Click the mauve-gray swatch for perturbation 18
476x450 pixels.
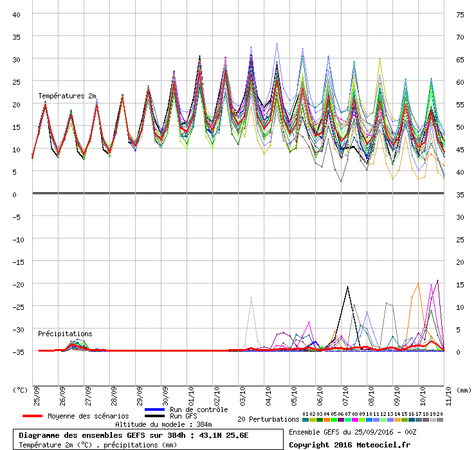point(426,420)
